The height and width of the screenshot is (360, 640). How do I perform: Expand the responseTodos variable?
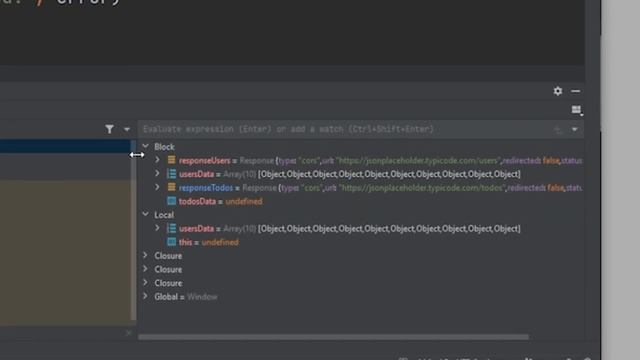point(157,187)
